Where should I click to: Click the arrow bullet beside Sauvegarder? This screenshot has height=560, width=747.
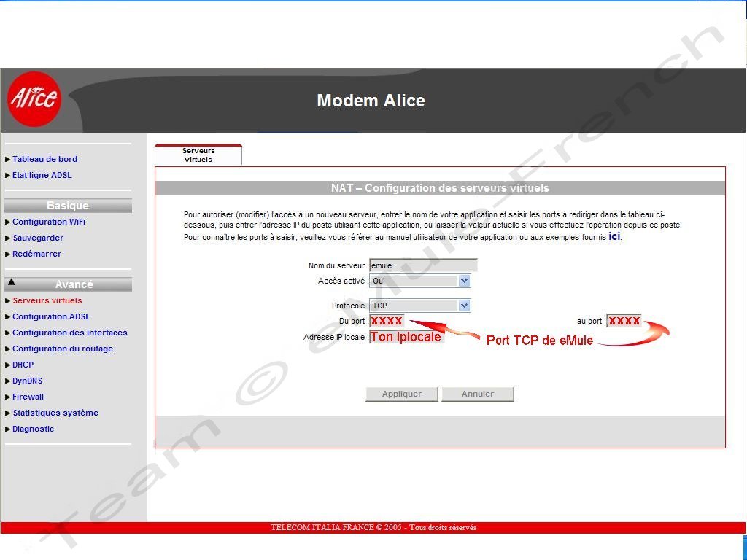tap(7, 238)
